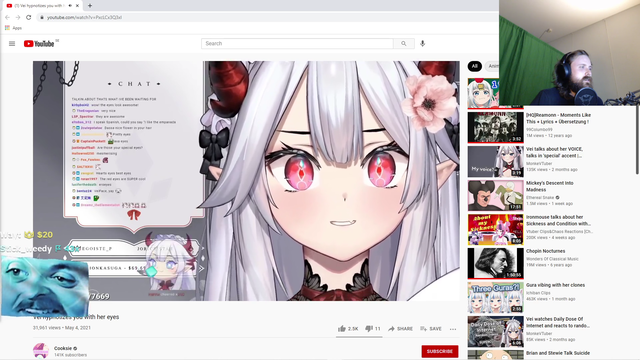Subscribe to the Cooksie channel

[x=440, y=351]
